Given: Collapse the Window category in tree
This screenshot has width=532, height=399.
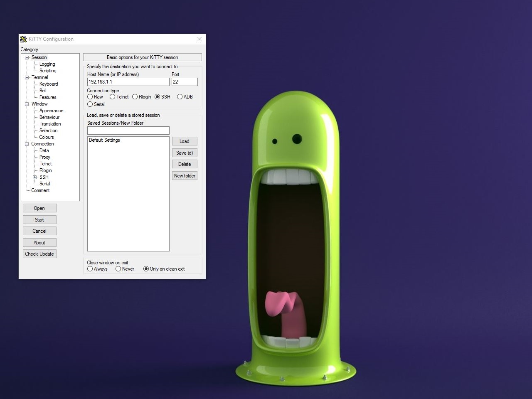Looking at the screenshot, I should coord(27,104).
